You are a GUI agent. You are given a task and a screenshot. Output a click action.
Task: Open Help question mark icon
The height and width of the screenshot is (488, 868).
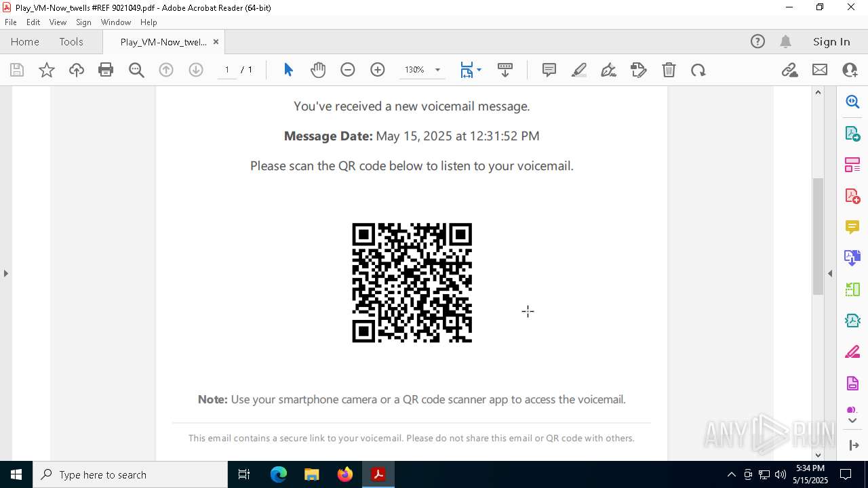(757, 41)
